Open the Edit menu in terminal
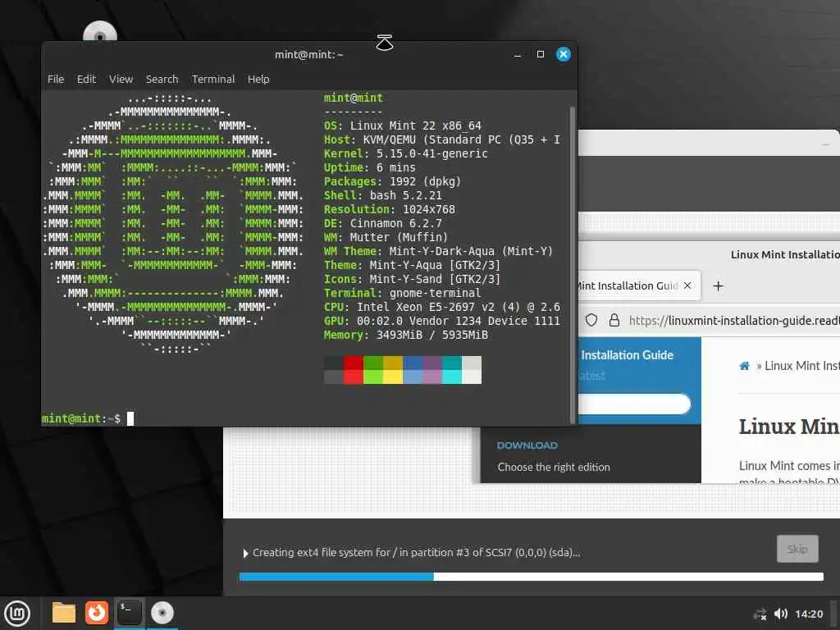This screenshot has width=840, height=630. [x=86, y=80]
